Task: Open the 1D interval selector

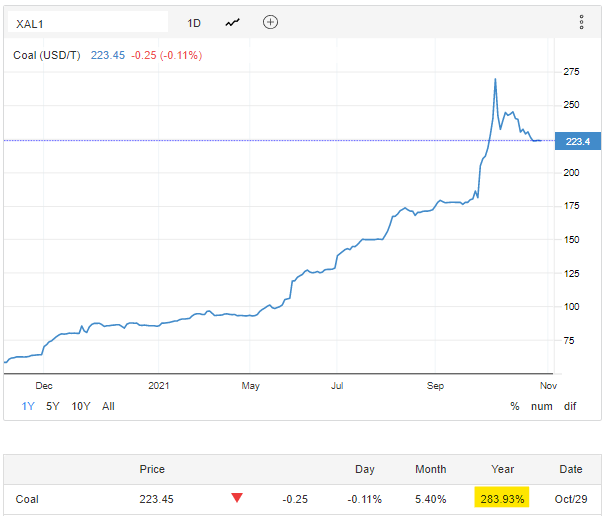Action: [194, 24]
